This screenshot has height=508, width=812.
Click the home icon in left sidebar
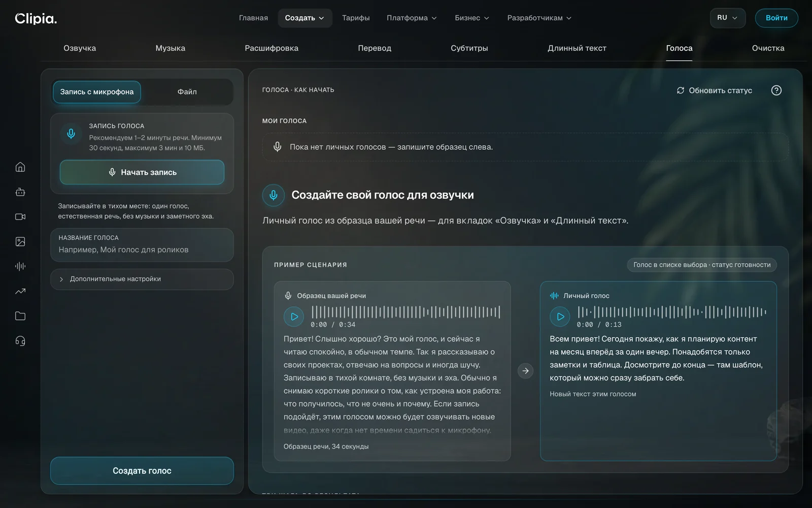20,167
